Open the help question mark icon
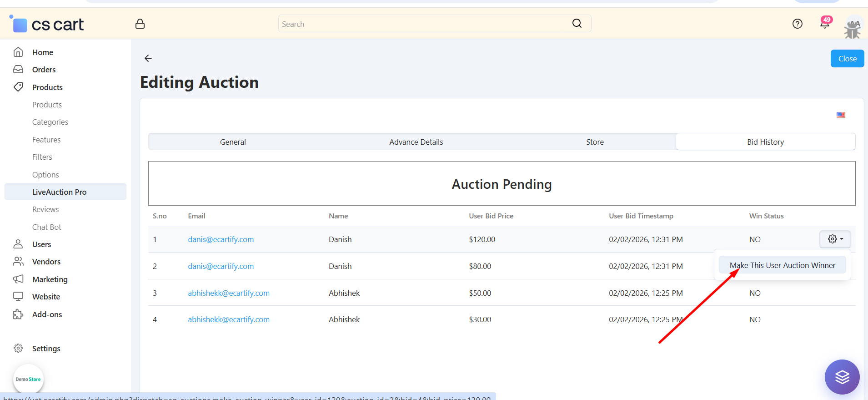868x400 pixels. click(x=797, y=24)
